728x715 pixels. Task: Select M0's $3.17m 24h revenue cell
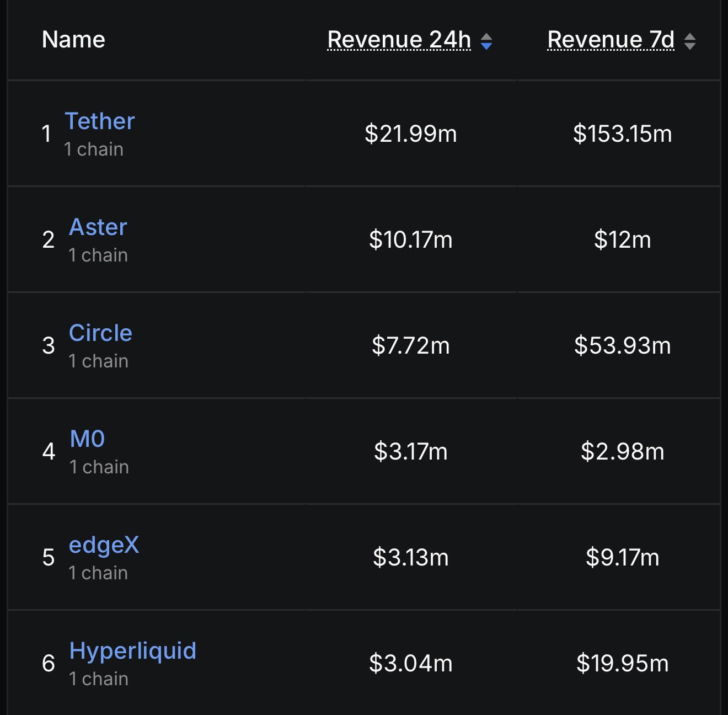coord(410,451)
